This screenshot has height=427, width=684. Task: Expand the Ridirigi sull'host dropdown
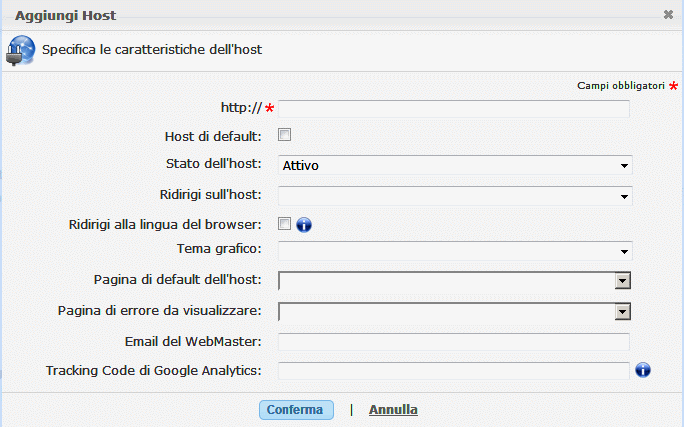(455, 195)
